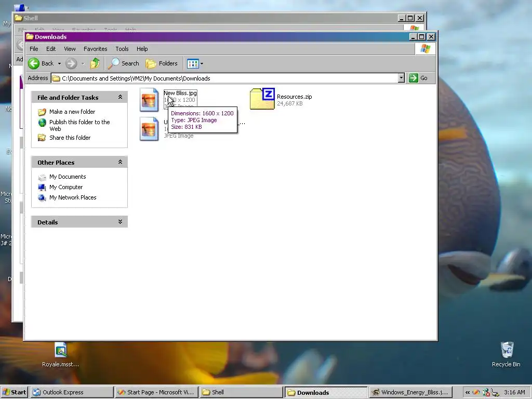This screenshot has width=532, height=399.
Task: Open the Favorites menu
Action: [x=96, y=49]
